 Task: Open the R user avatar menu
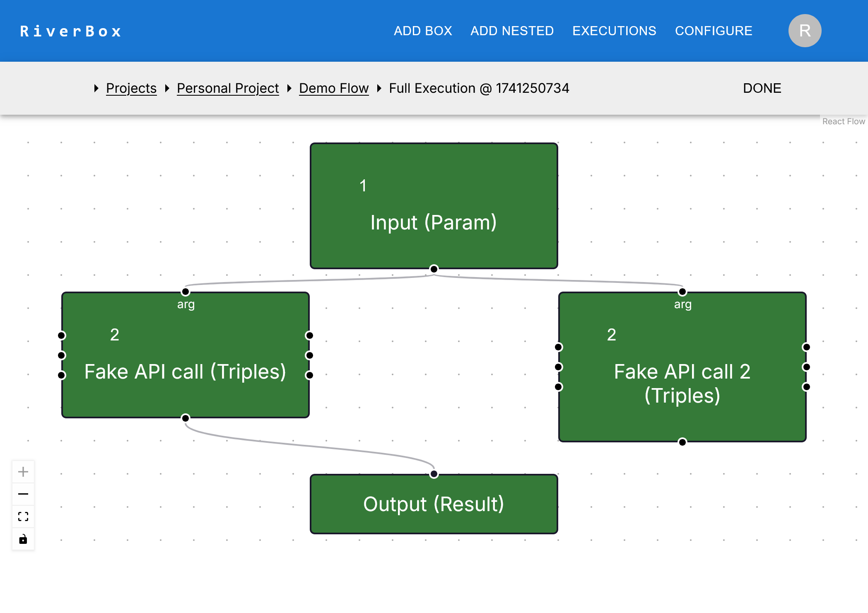805,30
